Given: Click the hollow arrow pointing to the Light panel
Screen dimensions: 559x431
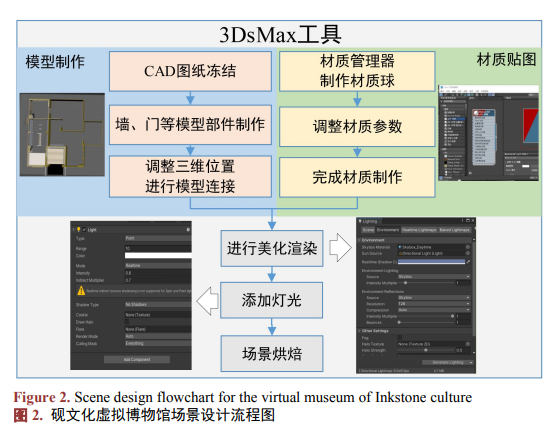Looking at the screenshot, I should [207, 301].
